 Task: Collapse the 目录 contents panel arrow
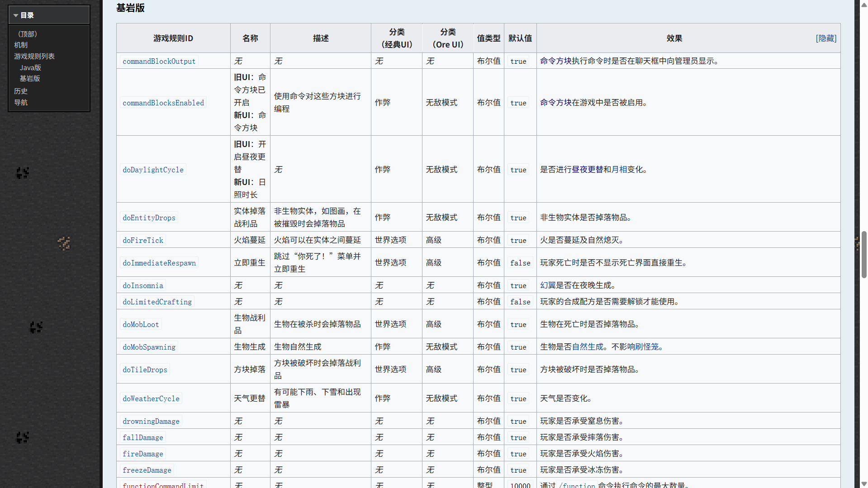tap(16, 15)
